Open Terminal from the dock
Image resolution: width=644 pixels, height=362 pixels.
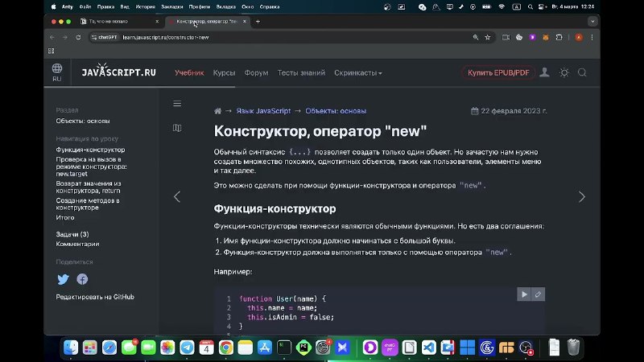pos(284,348)
